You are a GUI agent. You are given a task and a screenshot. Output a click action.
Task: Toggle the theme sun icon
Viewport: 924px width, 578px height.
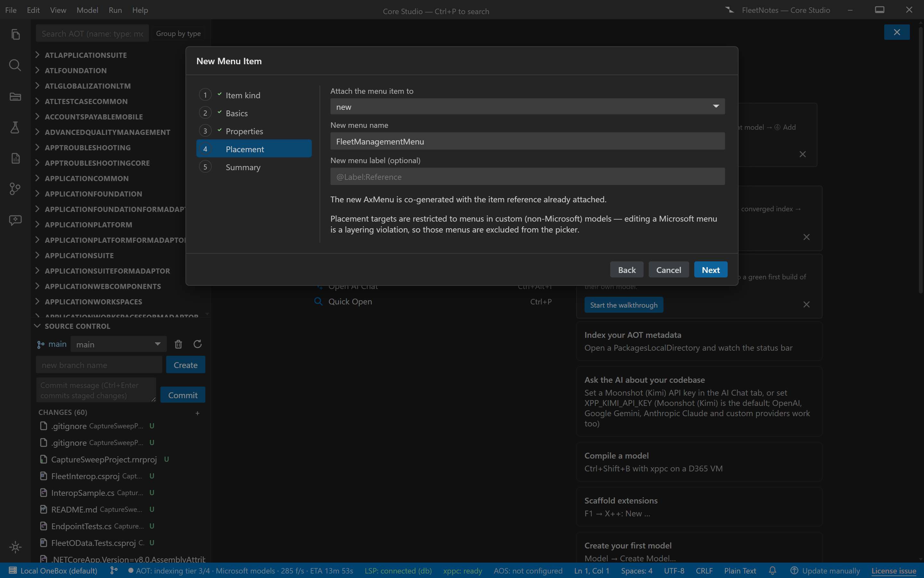pyautogui.click(x=15, y=547)
